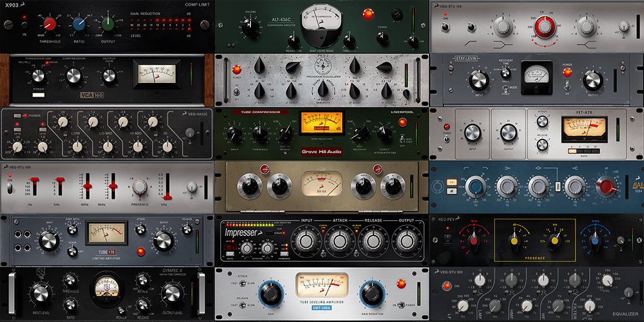The width and height of the screenshot is (644, 322).
Task: Click the 80Hz fader on VEQ-STU 089
Action: [x=87, y=186]
